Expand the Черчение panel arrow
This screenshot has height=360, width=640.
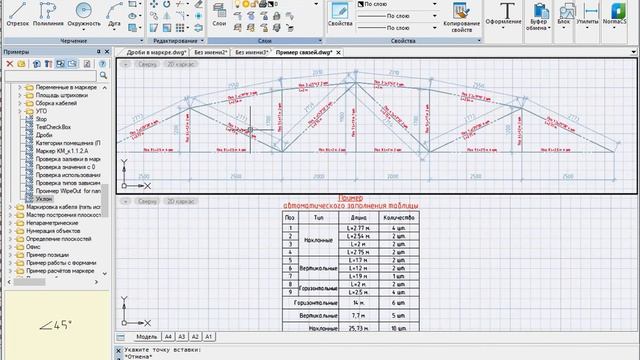[141, 41]
